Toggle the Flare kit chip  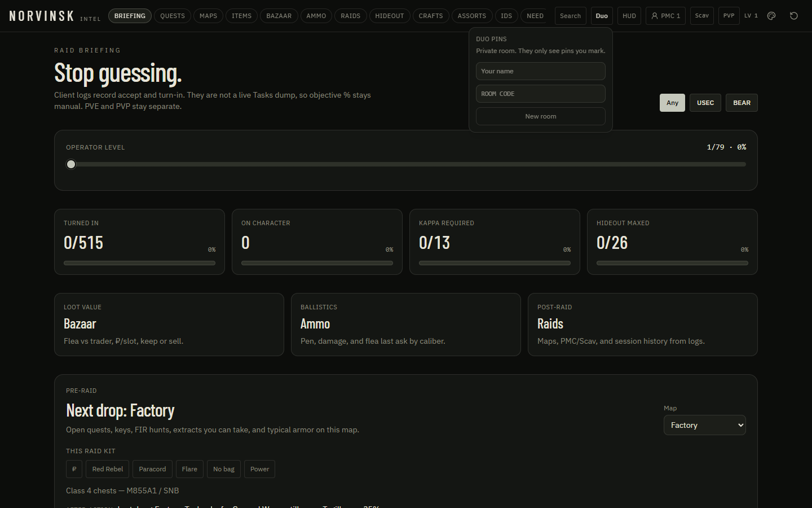189,469
